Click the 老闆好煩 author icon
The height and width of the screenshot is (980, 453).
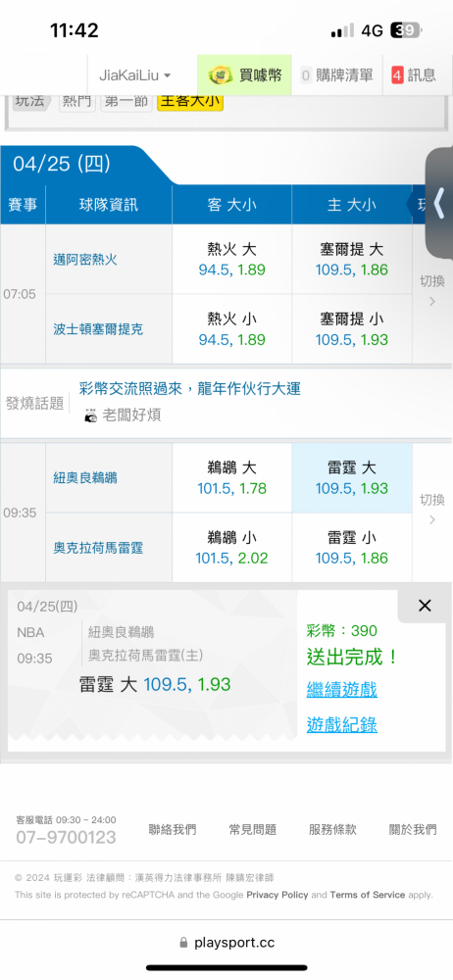pos(91,415)
